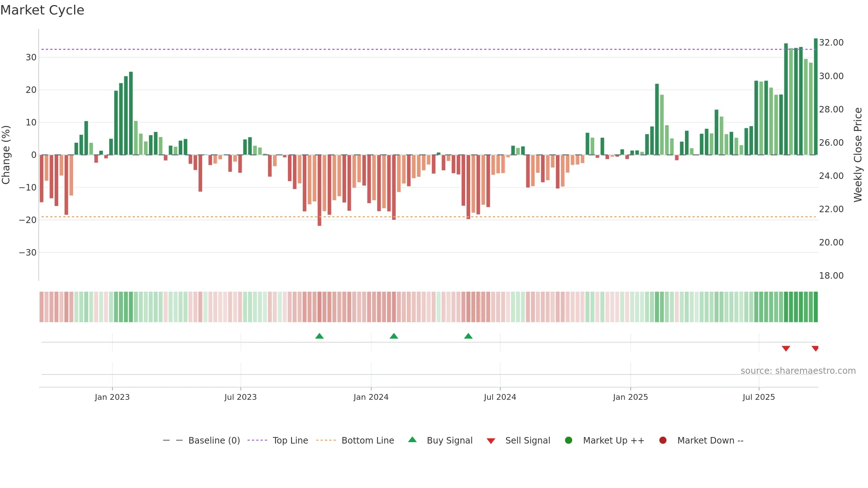Click the grey dashed Baseline sample in the legend
The width and height of the screenshot is (868, 488).
pos(173,440)
